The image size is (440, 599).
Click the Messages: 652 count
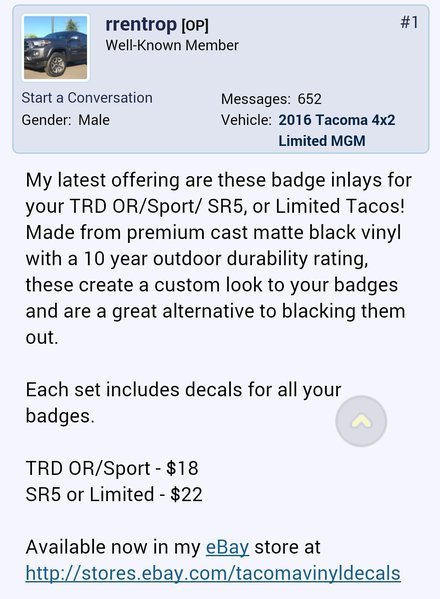coord(271,99)
